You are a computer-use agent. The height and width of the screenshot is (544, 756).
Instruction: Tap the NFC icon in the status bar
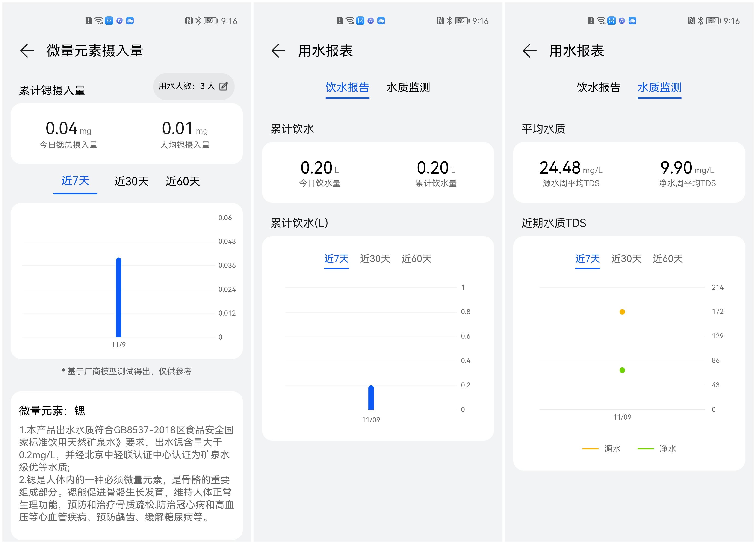point(189,21)
